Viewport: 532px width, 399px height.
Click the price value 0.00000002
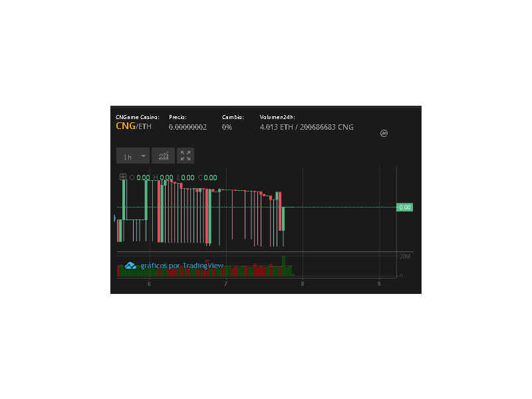pyautogui.click(x=188, y=127)
